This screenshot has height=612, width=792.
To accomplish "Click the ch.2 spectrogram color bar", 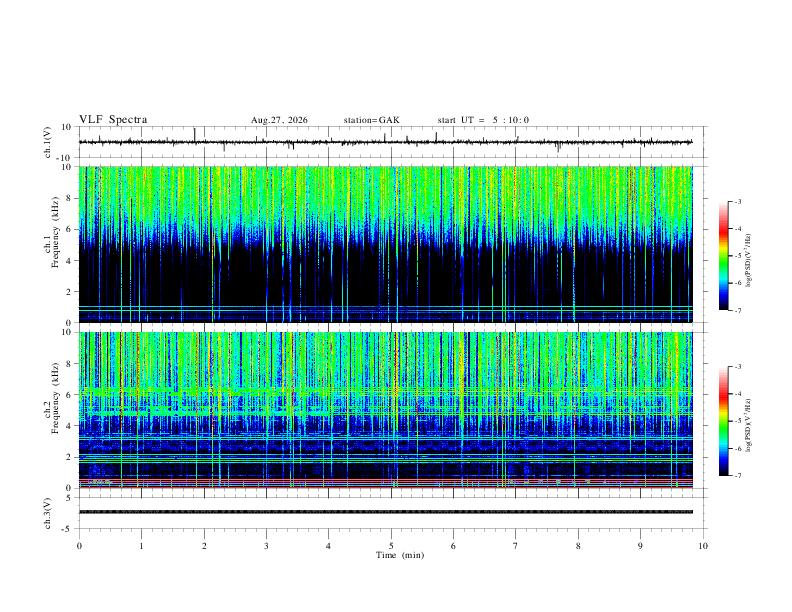I will 723,421.
